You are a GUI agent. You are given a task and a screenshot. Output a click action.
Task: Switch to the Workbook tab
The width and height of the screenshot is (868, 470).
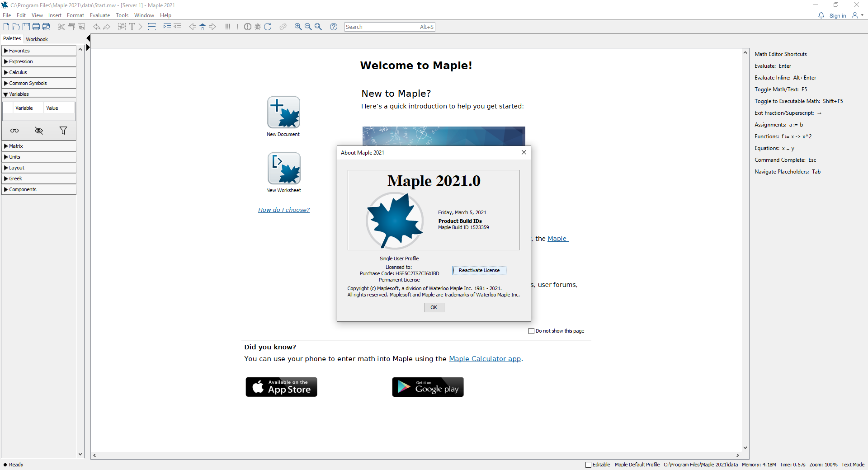pyautogui.click(x=37, y=39)
